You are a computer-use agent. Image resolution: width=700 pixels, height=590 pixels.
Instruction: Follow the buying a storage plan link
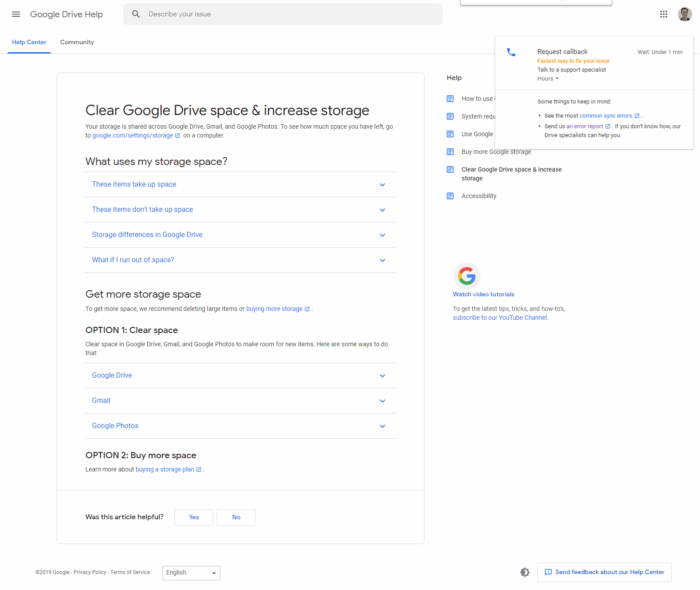click(x=165, y=470)
